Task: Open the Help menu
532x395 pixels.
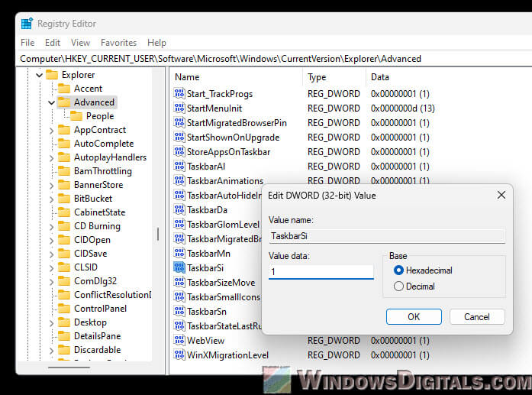Action: (156, 43)
